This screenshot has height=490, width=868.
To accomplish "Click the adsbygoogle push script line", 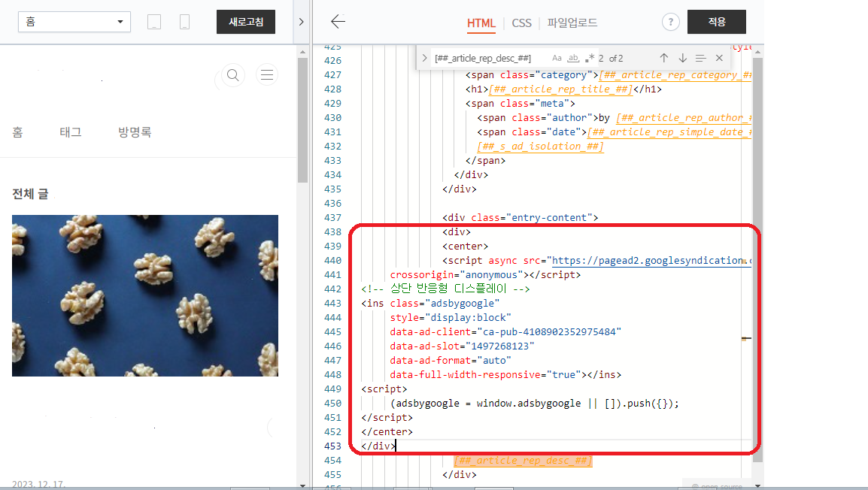I will [534, 403].
